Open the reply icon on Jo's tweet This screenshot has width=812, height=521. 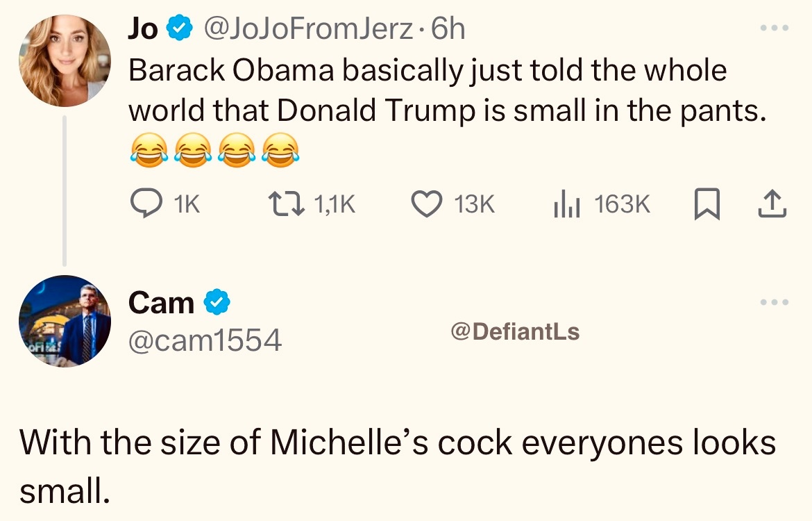146,204
